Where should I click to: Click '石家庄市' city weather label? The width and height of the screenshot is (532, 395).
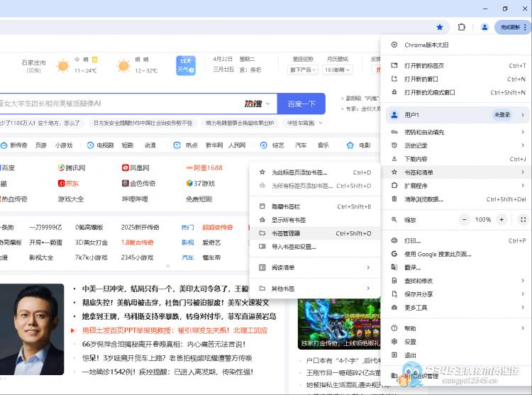[33, 62]
